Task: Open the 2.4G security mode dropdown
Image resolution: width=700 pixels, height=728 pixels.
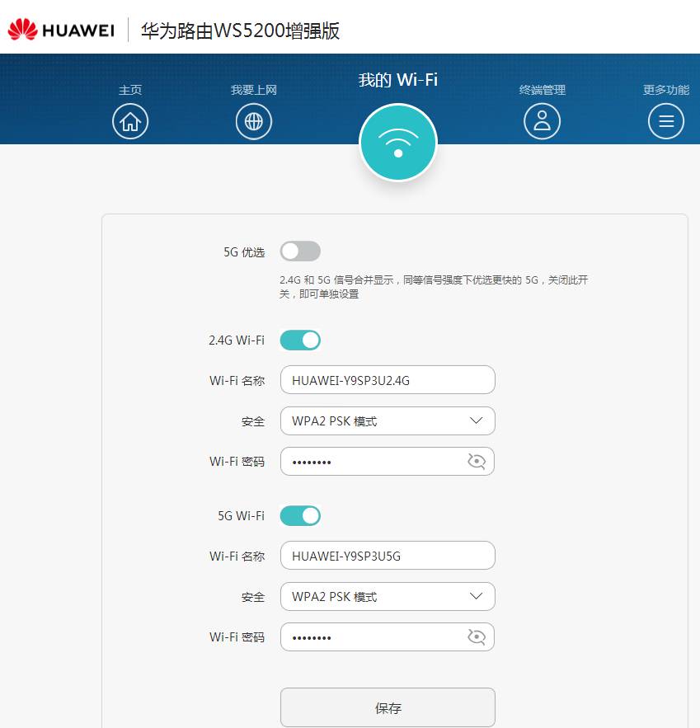Action: point(388,421)
